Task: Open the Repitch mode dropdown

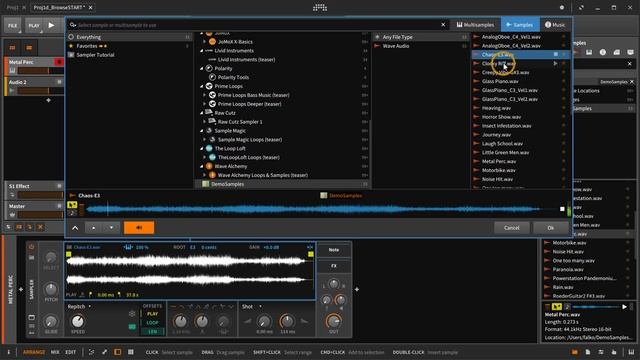Action: point(80,307)
